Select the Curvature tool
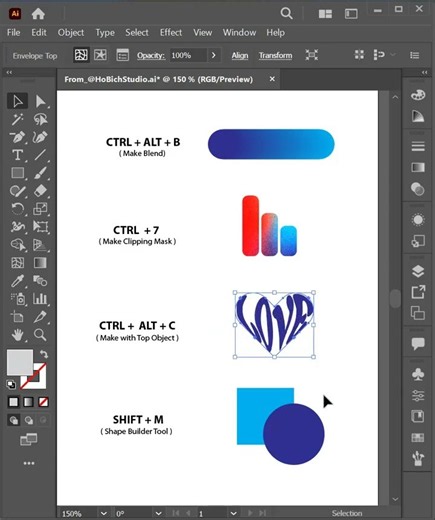Image resolution: width=435 pixels, height=520 pixels. pos(40,137)
